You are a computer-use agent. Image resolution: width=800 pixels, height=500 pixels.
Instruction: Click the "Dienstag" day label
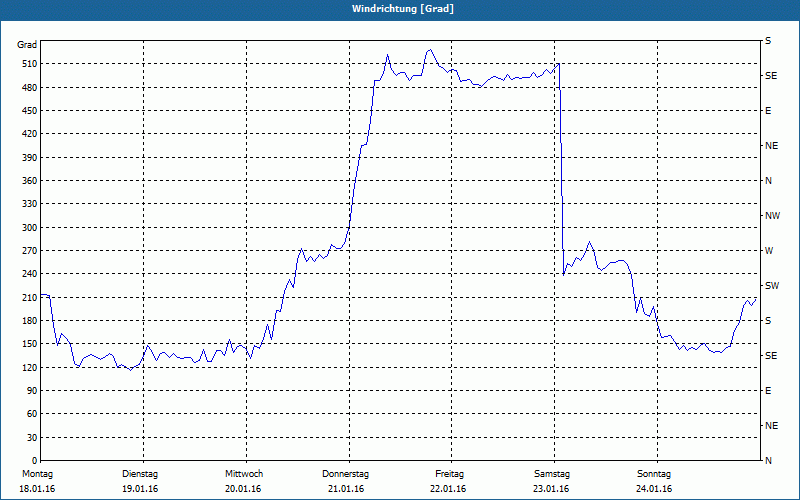140,474
